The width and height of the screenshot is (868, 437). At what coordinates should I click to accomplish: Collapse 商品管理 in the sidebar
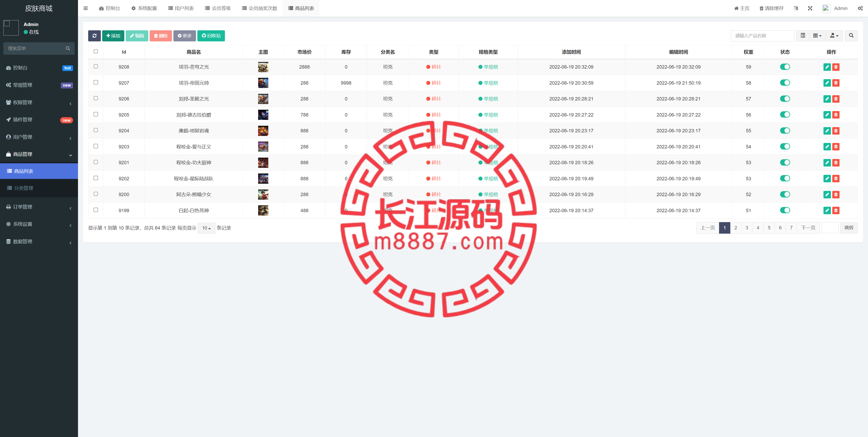[x=39, y=154]
